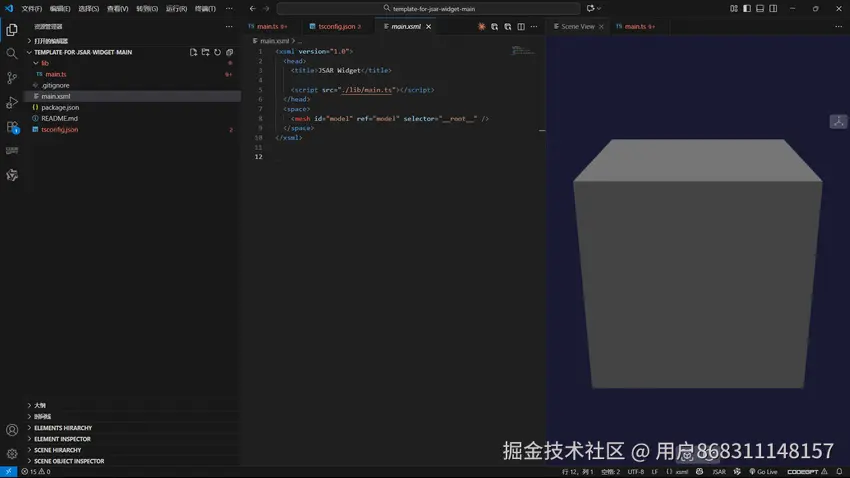Open the Manage gear icon
Image resolution: width=850 pixels, height=478 pixels.
click(x=12, y=454)
